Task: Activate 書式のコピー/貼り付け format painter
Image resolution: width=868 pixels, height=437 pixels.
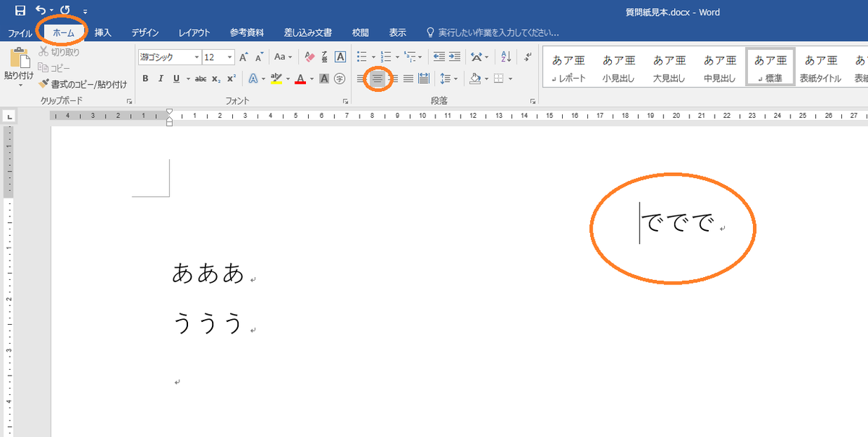Action: click(x=83, y=83)
